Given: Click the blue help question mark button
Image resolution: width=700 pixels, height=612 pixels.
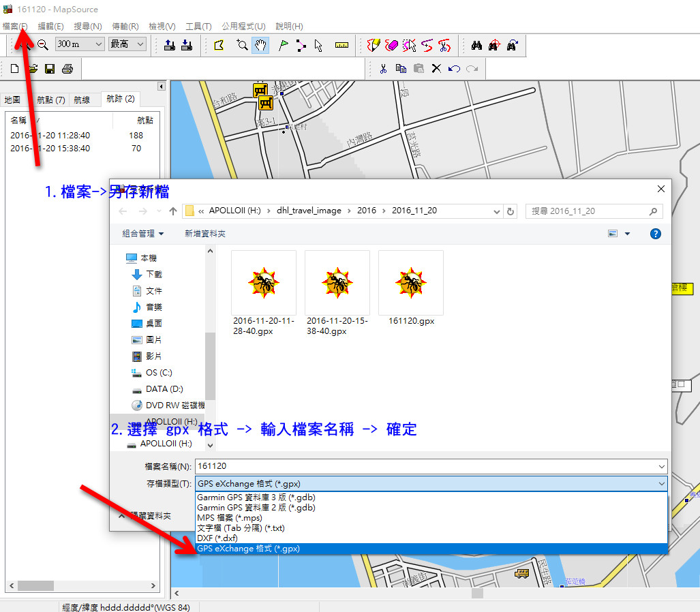Looking at the screenshot, I should 655,234.
